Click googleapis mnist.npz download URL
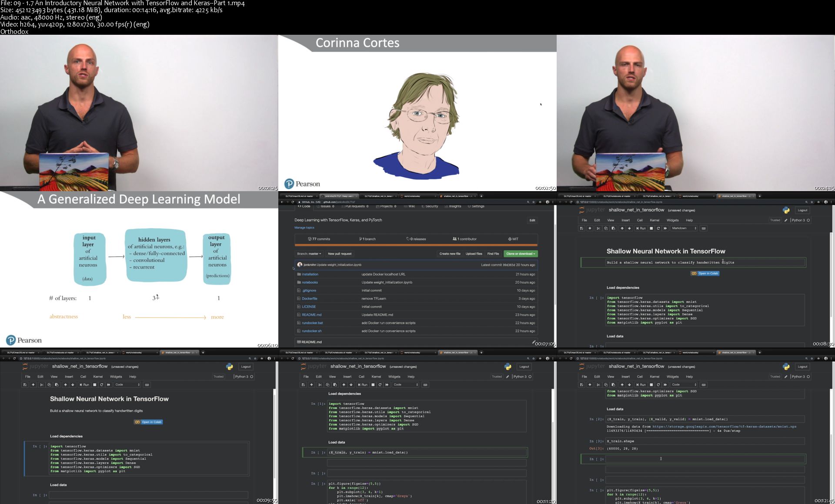This screenshot has height=504, width=835. 725,427
